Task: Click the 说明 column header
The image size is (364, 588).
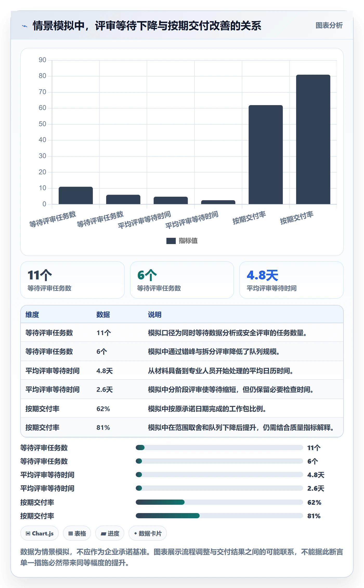Action: tap(155, 315)
